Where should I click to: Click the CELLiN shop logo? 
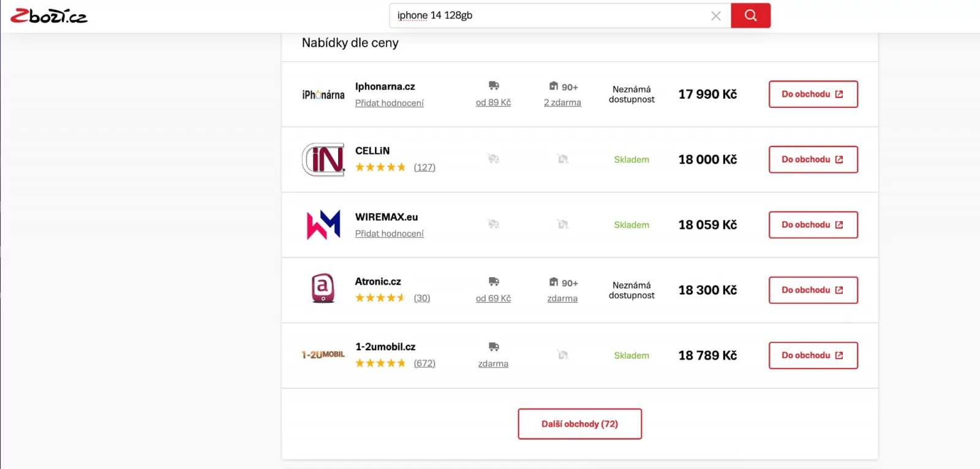[x=323, y=159]
